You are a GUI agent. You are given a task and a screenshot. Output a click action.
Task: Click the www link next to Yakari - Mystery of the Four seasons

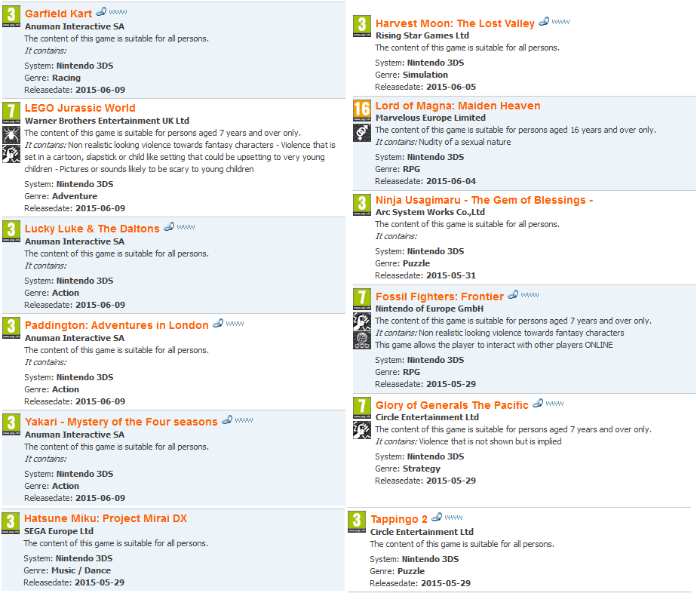(x=244, y=419)
